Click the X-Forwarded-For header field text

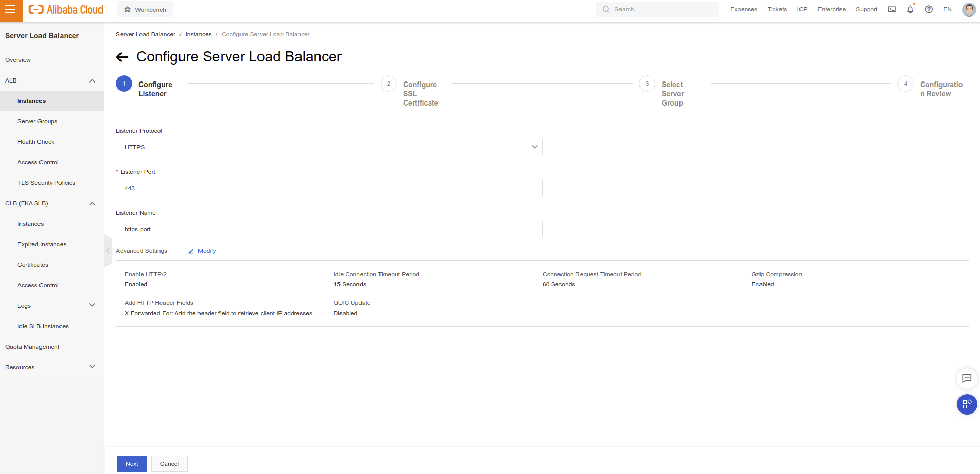219,313
